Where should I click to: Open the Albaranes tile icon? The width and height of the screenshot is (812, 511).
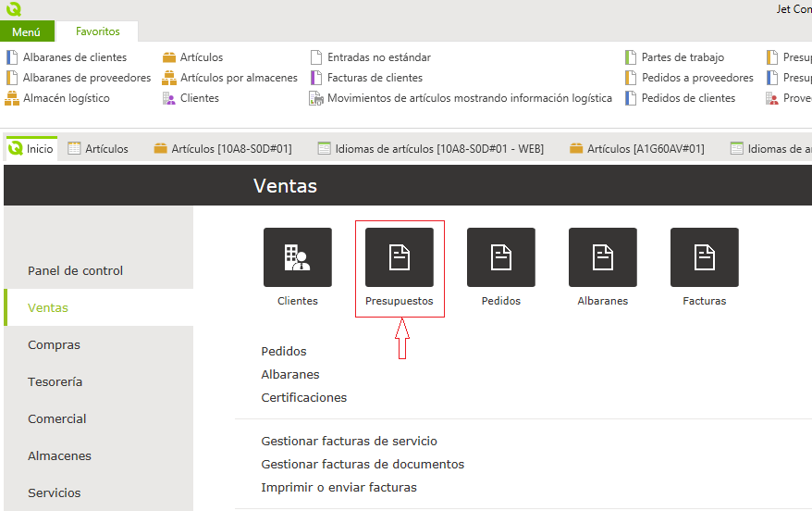click(x=603, y=257)
